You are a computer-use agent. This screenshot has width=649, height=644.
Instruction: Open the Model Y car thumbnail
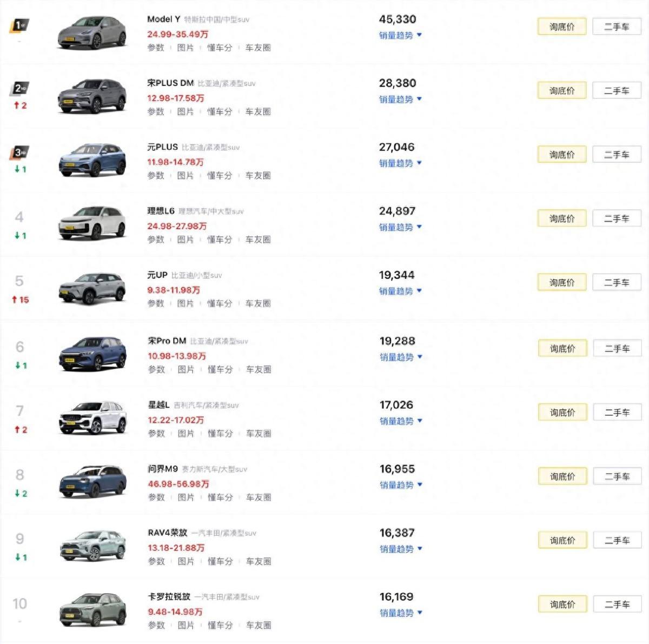pos(92,33)
